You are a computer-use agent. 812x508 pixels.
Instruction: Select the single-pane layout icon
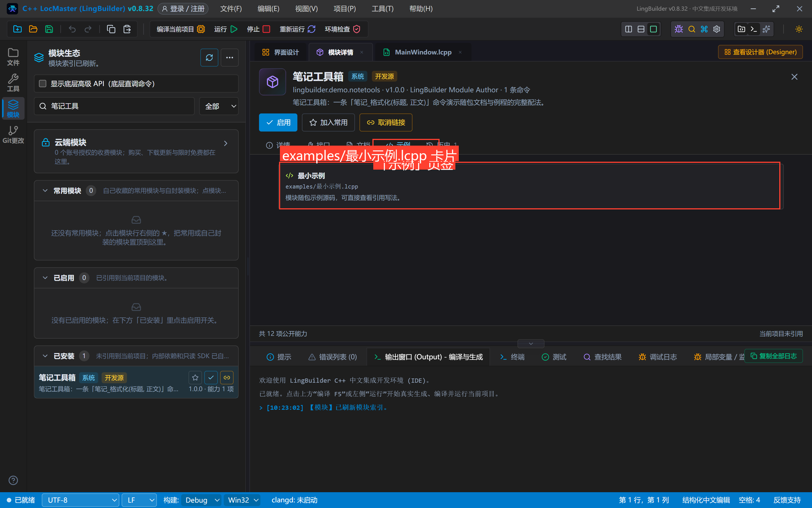coord(653,29)
